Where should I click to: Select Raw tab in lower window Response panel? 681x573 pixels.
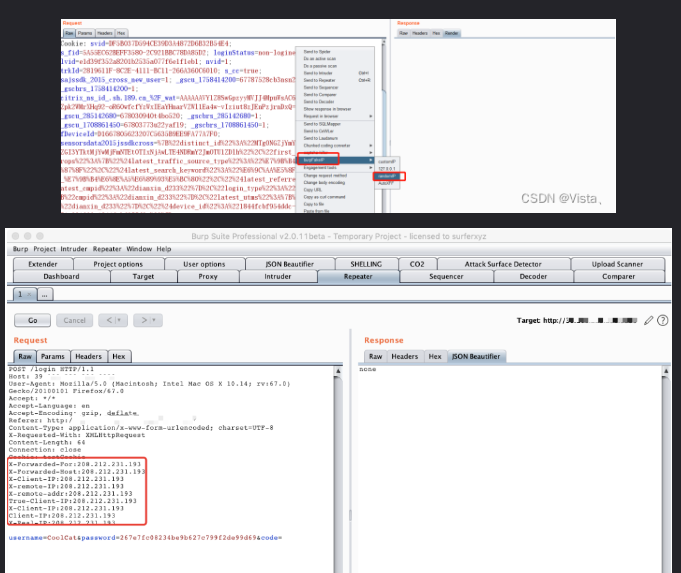[376, 356]
